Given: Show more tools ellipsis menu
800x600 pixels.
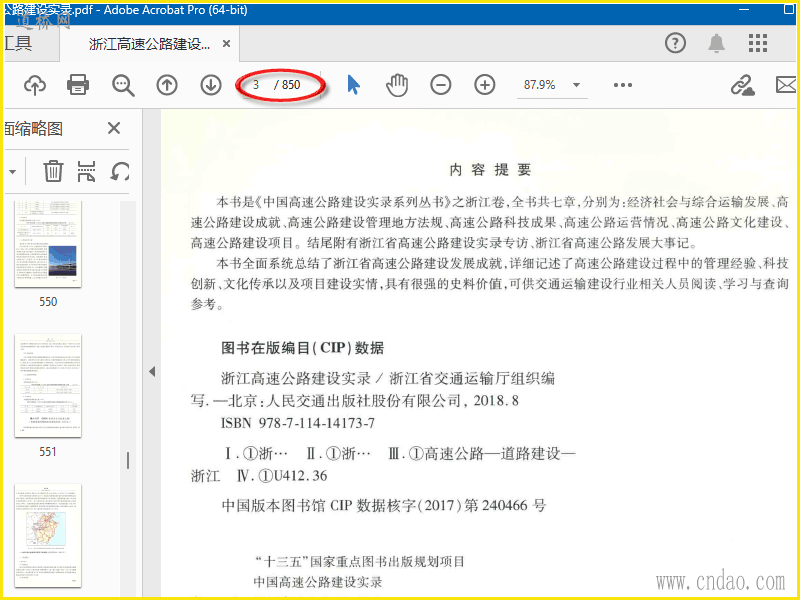Looking at the screenshot, I should [x=623, y=85].
